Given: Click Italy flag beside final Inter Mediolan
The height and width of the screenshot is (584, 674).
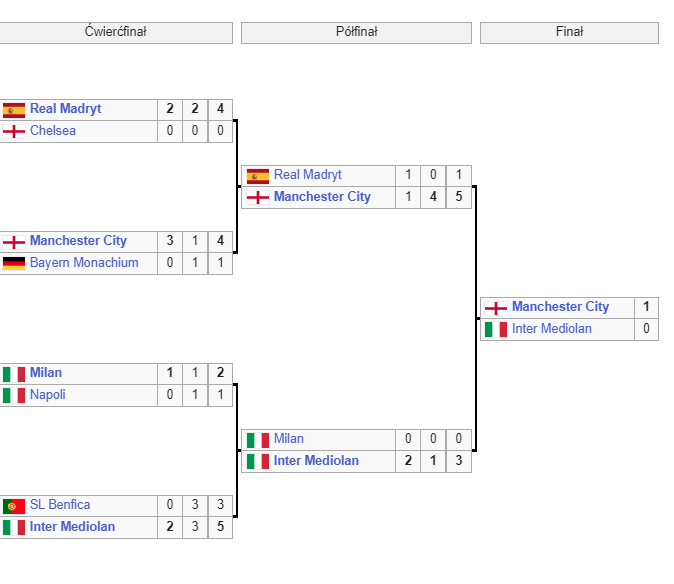Looking at the screenshot, I should [496, 330].
